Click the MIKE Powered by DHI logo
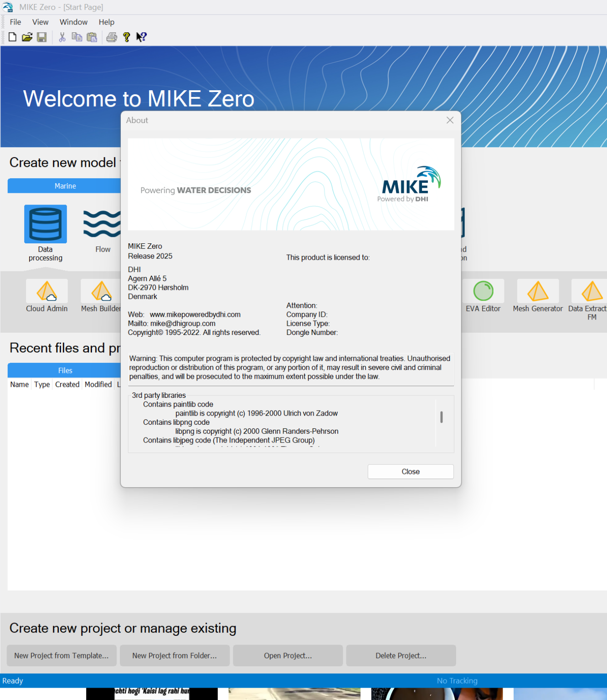The height and width of the screenshot is (700, 607). tap(409, 185)
